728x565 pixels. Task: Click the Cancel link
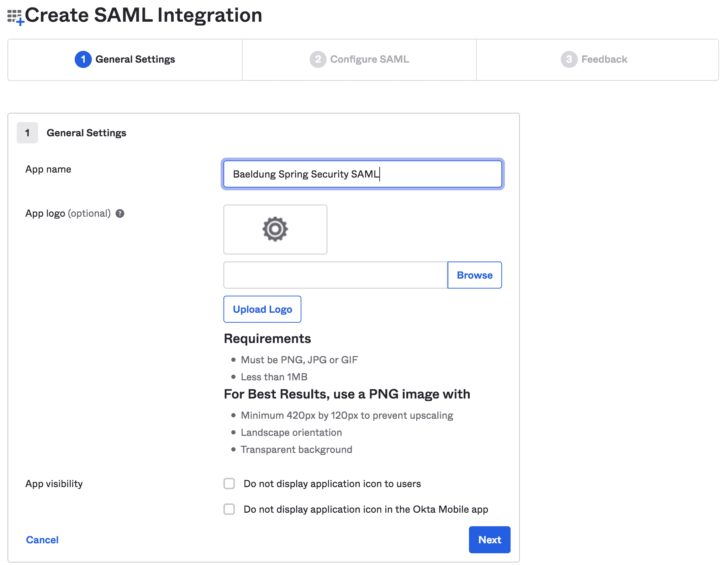pos(42,540)
